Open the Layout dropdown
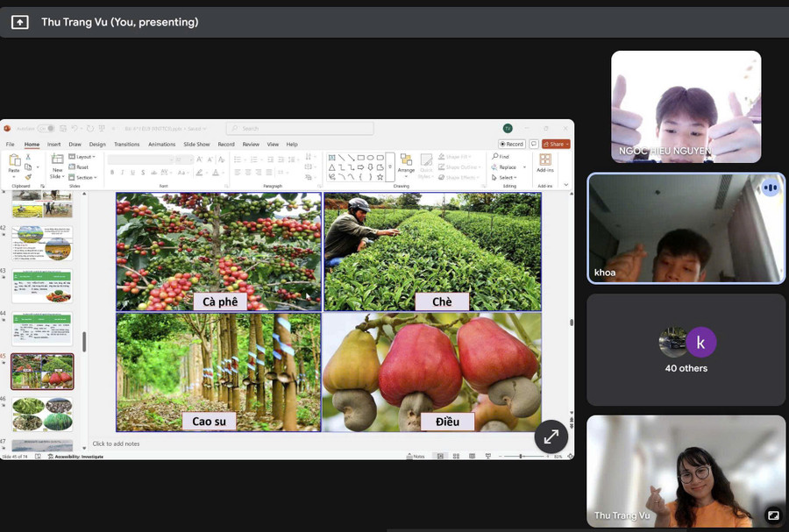The image size is (789, 532). (x=85, y=157)
